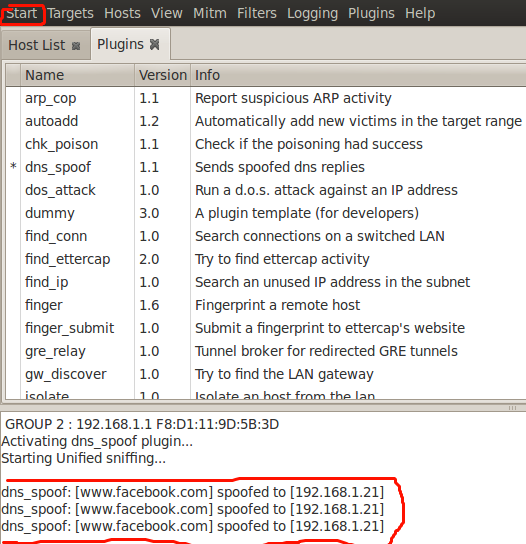Open the Logging menu
The height and width of the screenshot is (544, 526).
(x=312, y=14)
